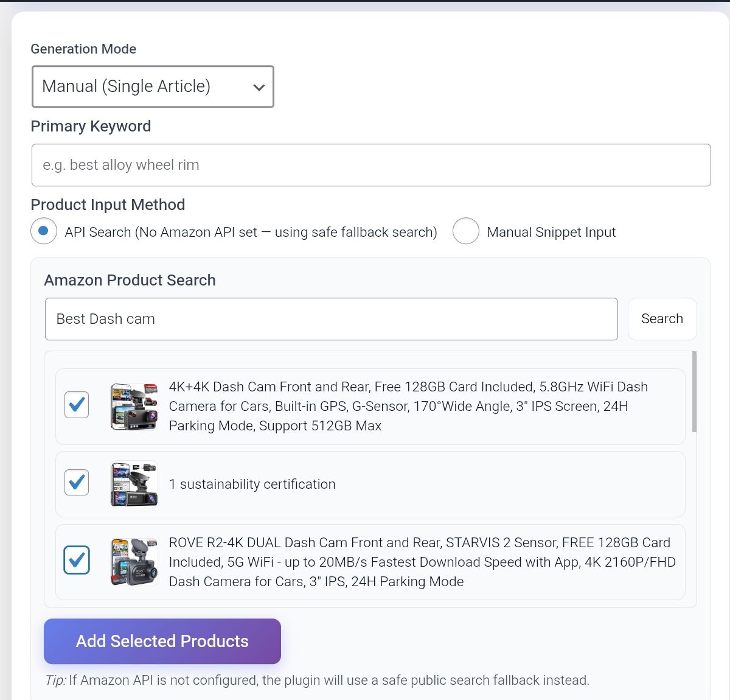The width and height of the screenshot is (730, 700).
Task: Open the Generation Mode dropdown
Action: tap(153, 86)
